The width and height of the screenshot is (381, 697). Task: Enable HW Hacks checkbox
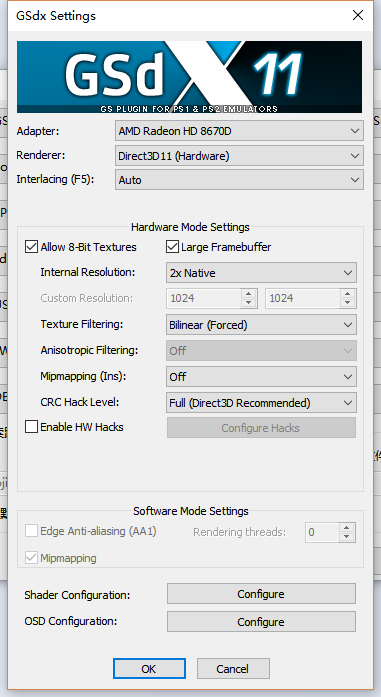coord(31,427)
